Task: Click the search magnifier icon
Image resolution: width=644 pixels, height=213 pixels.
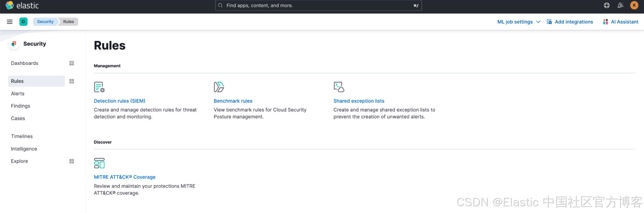Action: [x=220, y=5]
